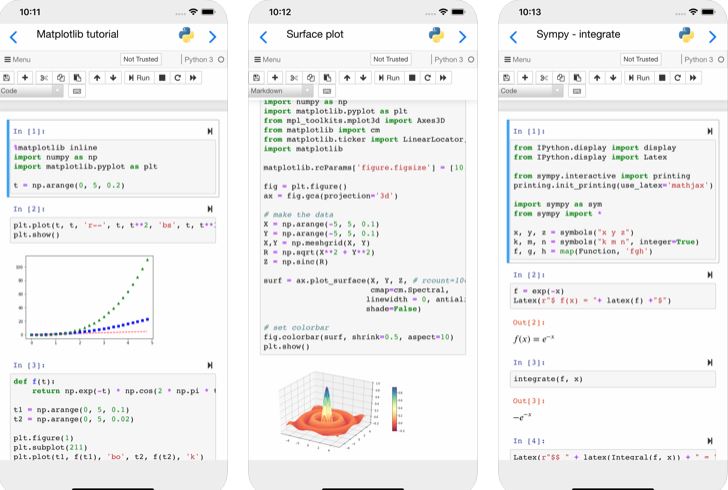Click Not Trusted in Matplotlib tutorial notebook
This screenshot has width=728, height=490.
[x=141, y=59]
